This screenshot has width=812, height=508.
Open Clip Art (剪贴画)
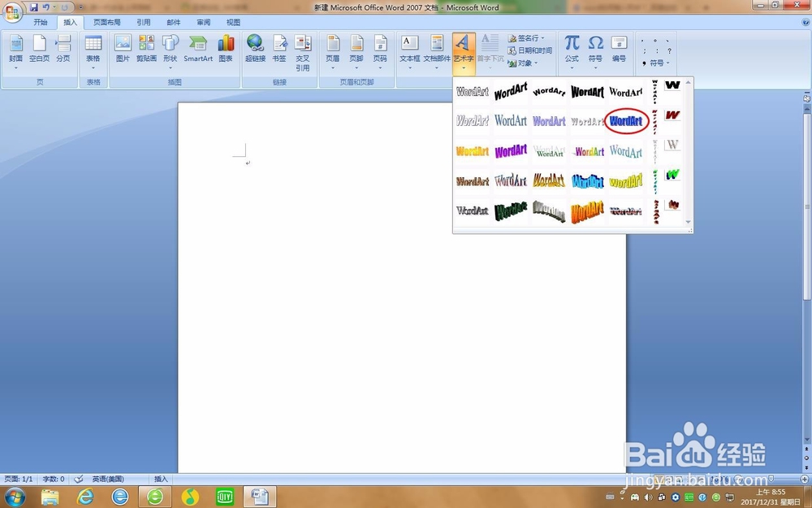pyautogui.click(x=146, y=50)
